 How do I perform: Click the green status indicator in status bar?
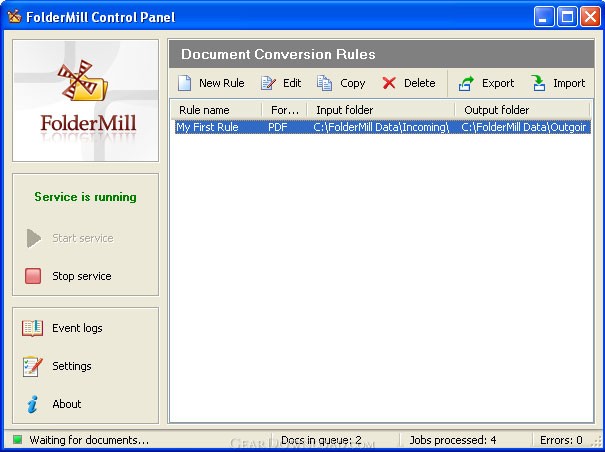(17, 440)
